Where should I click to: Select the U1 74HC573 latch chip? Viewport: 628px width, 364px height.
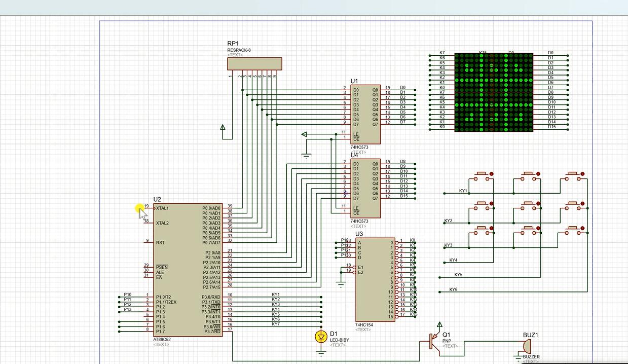(x=365, y=115)
